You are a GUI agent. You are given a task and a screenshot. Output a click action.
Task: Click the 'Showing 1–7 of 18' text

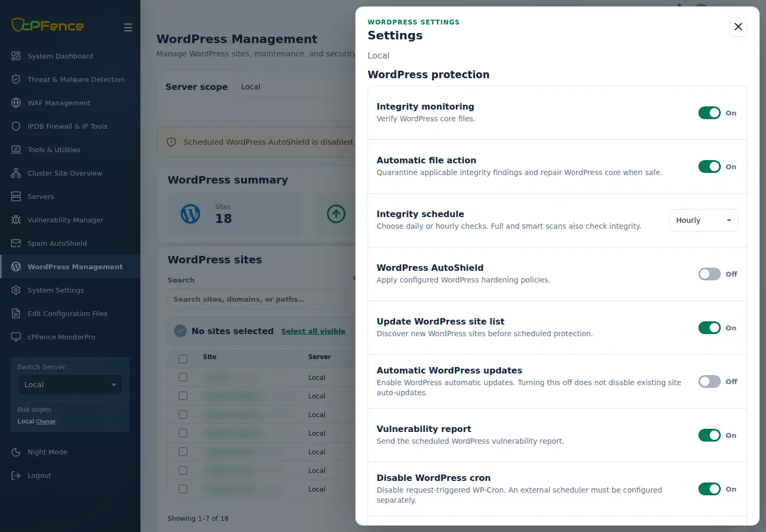(x=198, y=518)
